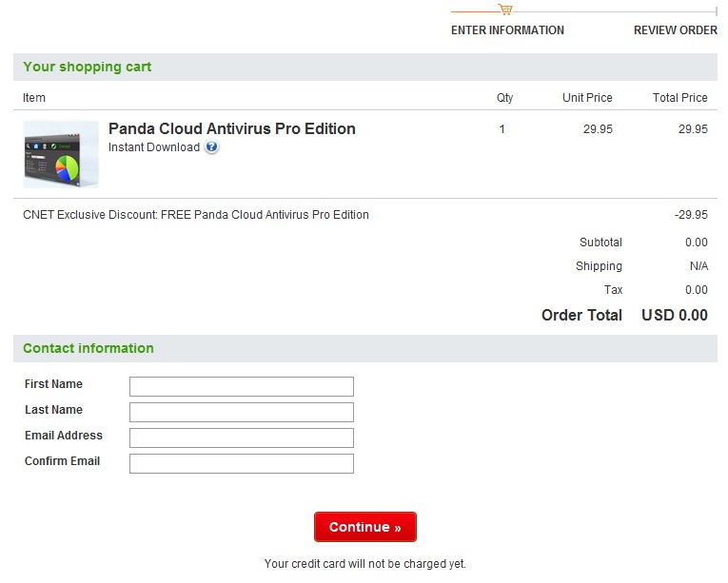The image size is (728, 583).
Task: Click the Qty column header
Action: (x=504, y=98)
